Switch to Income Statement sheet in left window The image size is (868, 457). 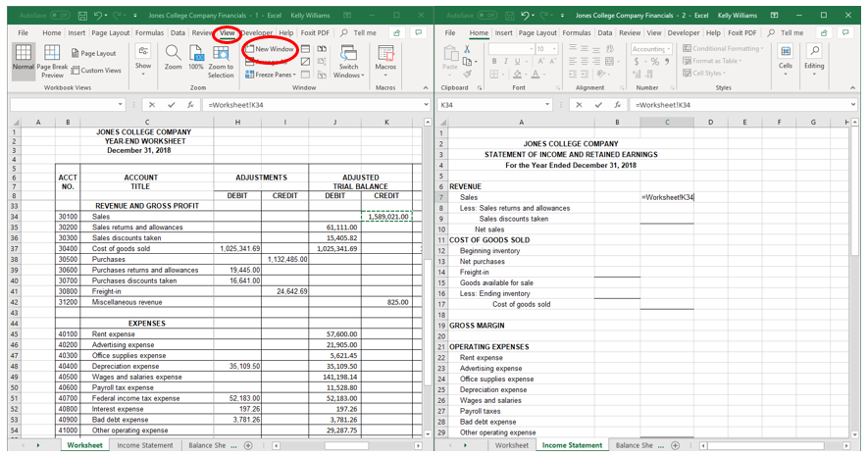(x=145, y=445)
